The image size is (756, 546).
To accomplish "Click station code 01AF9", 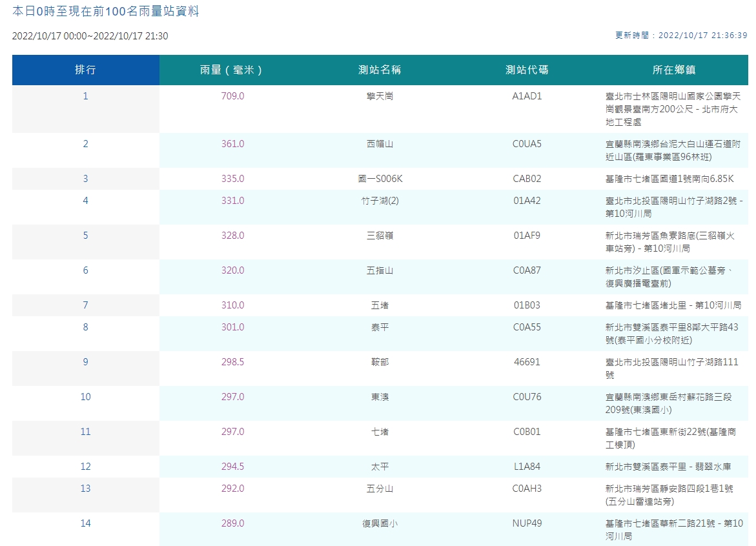I will pos(527,236).
